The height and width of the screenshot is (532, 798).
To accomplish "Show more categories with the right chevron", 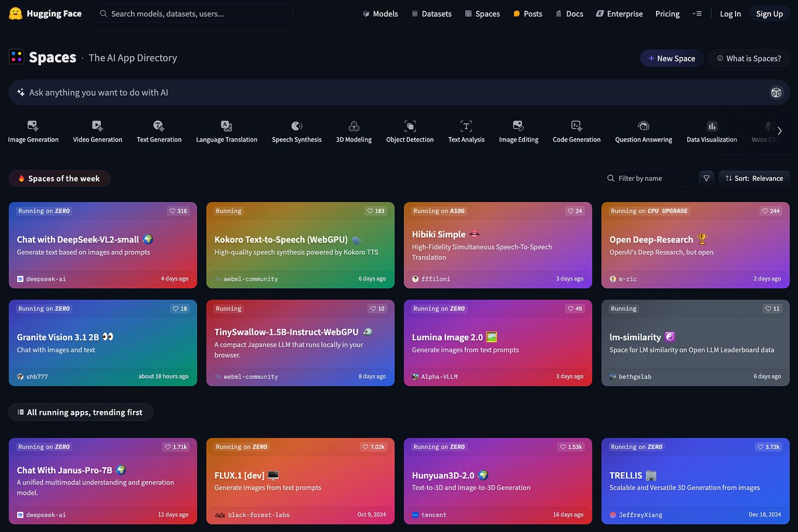I will pos(779,131).
